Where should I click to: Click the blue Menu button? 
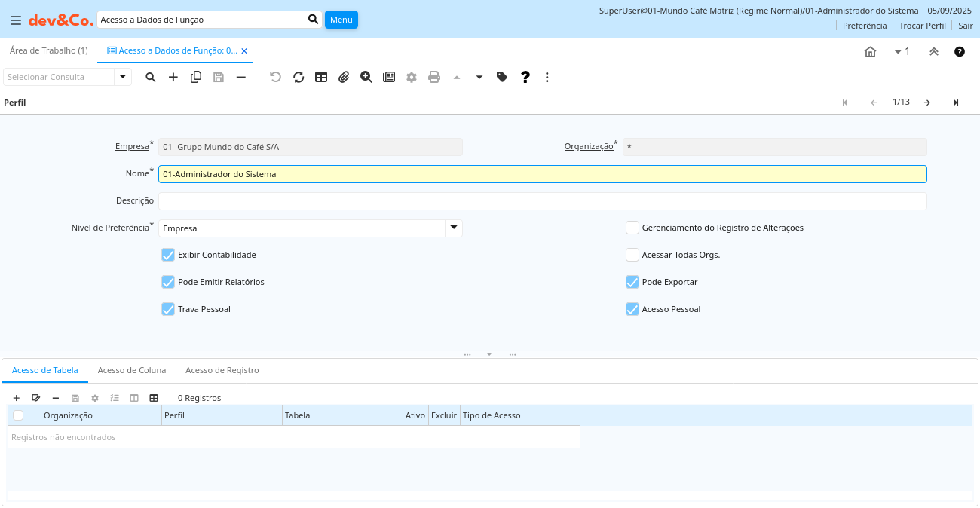point(341,20)
